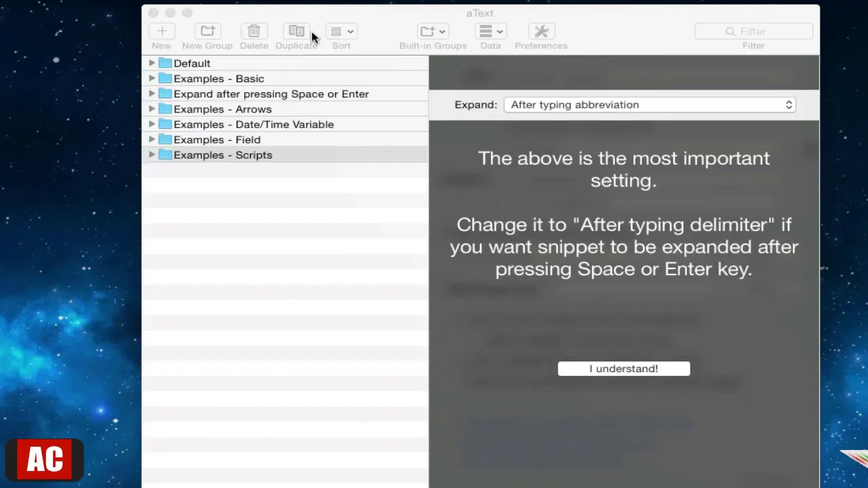Select the Default folder icon
The image size is (868, 488).
click(165, 63)
